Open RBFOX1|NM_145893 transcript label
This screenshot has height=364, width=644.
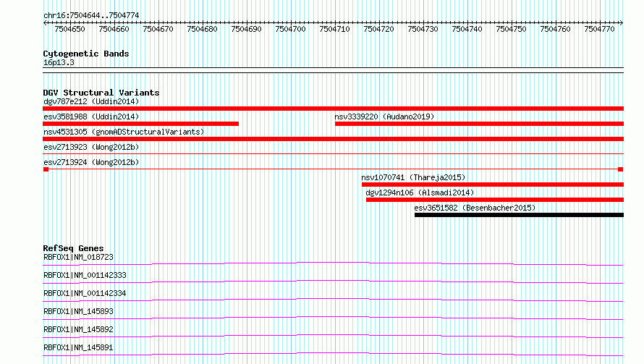[78, 311]
